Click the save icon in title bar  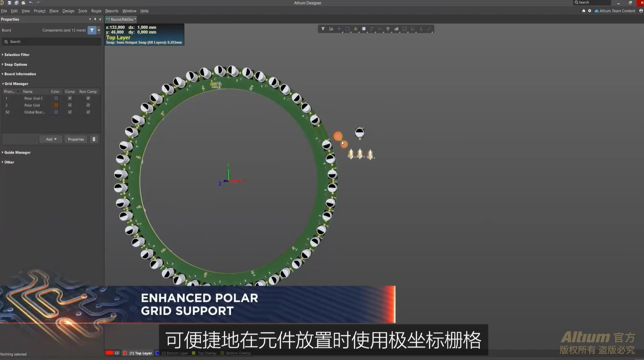[9, 3]
